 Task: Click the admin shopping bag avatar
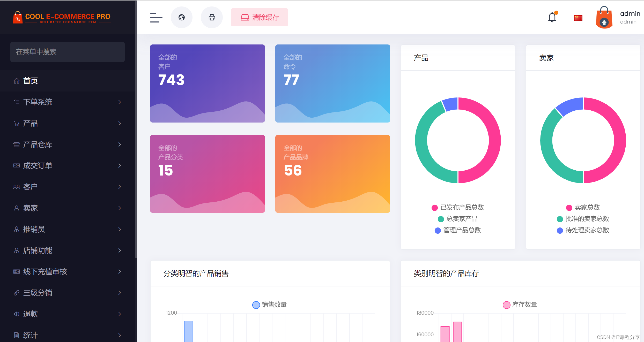(604, 18)
